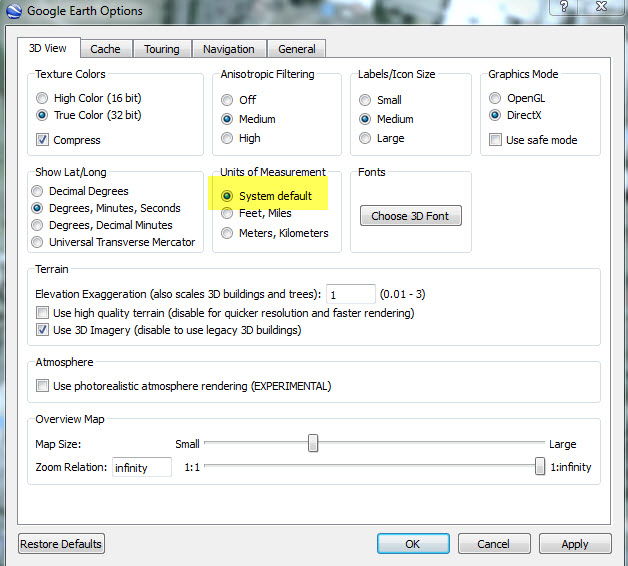Click the Cancel button
Image resolution: width=628 pixels, height=566 pixels.
click(x=494, y=544)
